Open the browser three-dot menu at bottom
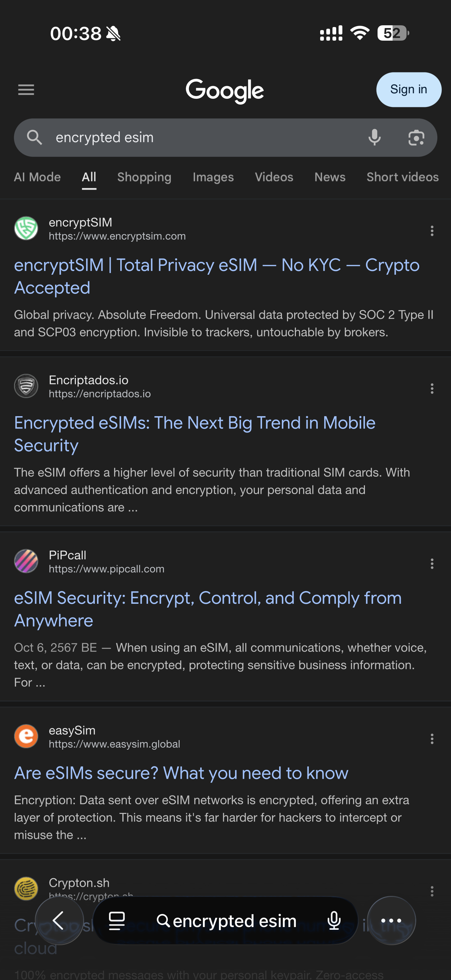This screenshot has width=451, height=980. coord(391,921)
